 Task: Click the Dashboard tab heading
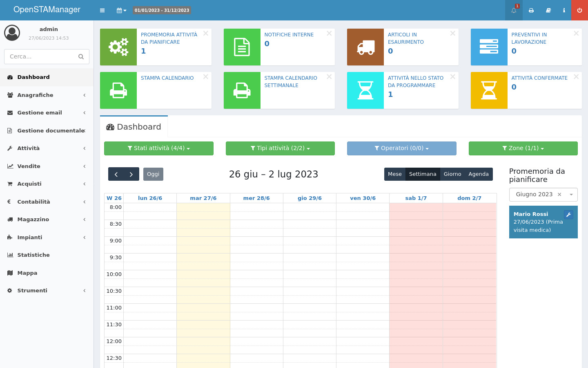[x=134, y=127]
